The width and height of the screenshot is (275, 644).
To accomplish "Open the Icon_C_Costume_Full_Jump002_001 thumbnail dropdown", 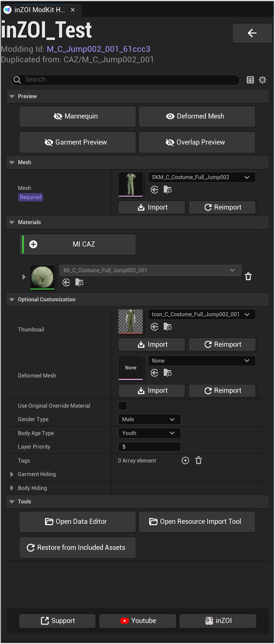I will tap(202, 314).
